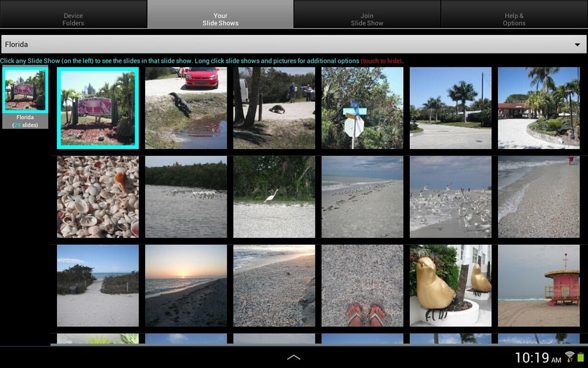
Task: Switch to the Device Folders tab
Action: click(73, 14)
